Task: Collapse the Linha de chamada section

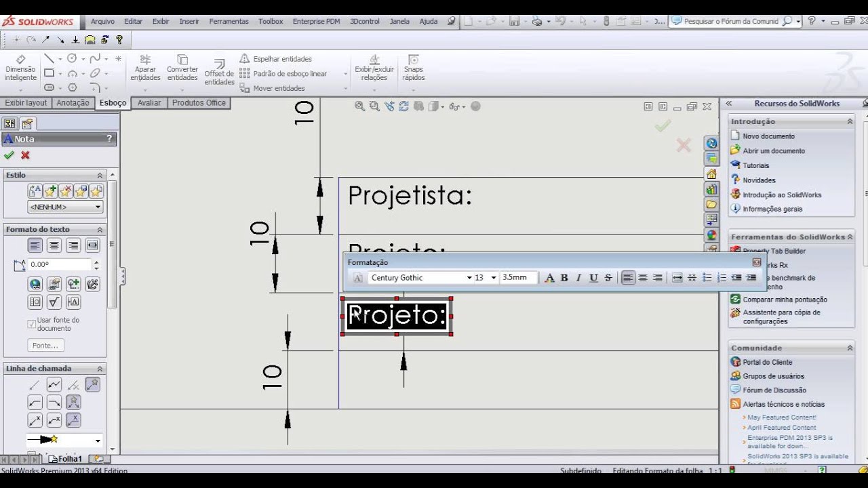Action: pos(100,369)
